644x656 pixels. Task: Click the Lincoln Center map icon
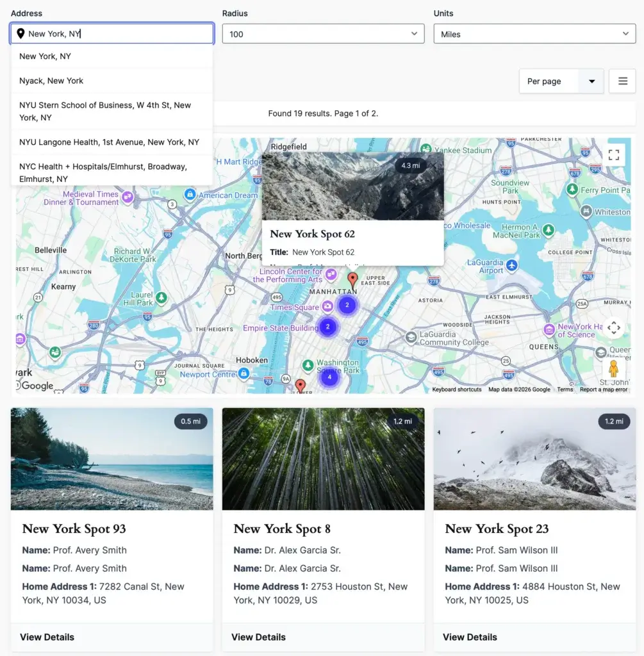click(331, 275)
